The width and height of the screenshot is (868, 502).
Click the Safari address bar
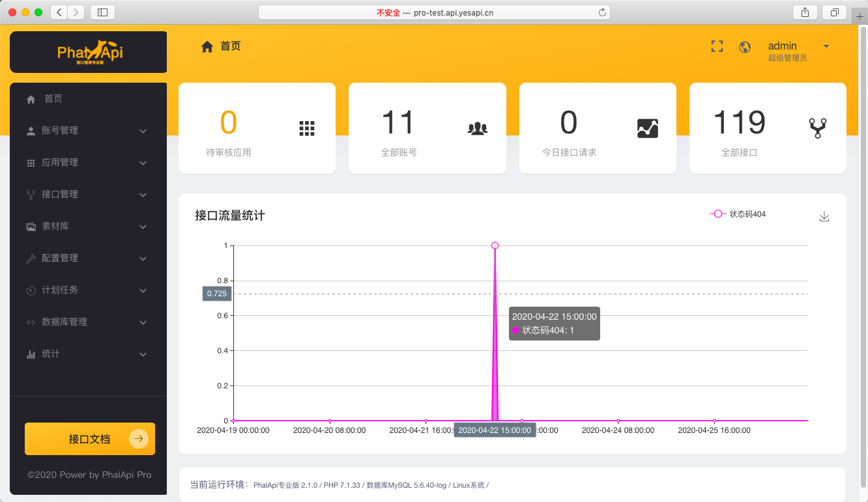point(434,12)
